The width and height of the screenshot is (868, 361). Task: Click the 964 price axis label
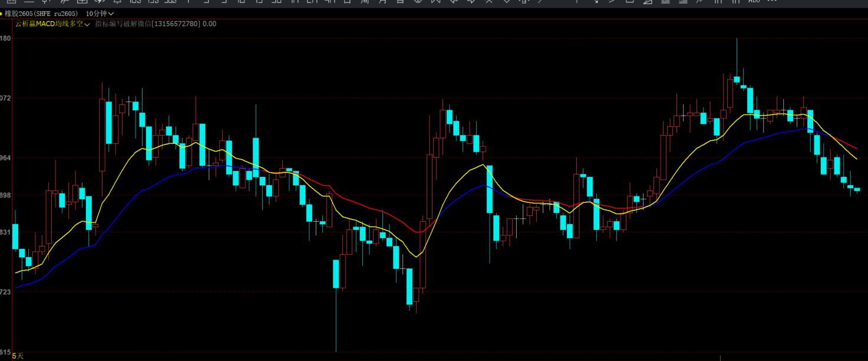coord(5,158)
